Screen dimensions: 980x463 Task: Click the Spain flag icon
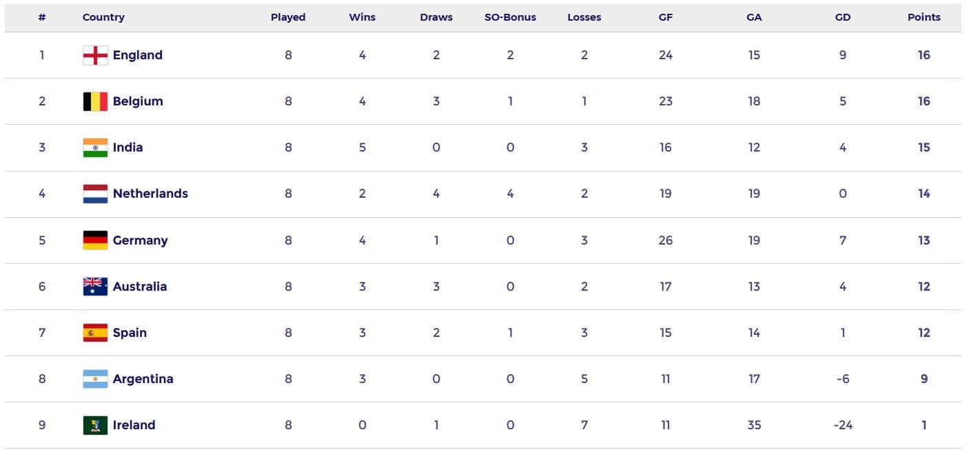pos(95,333)
